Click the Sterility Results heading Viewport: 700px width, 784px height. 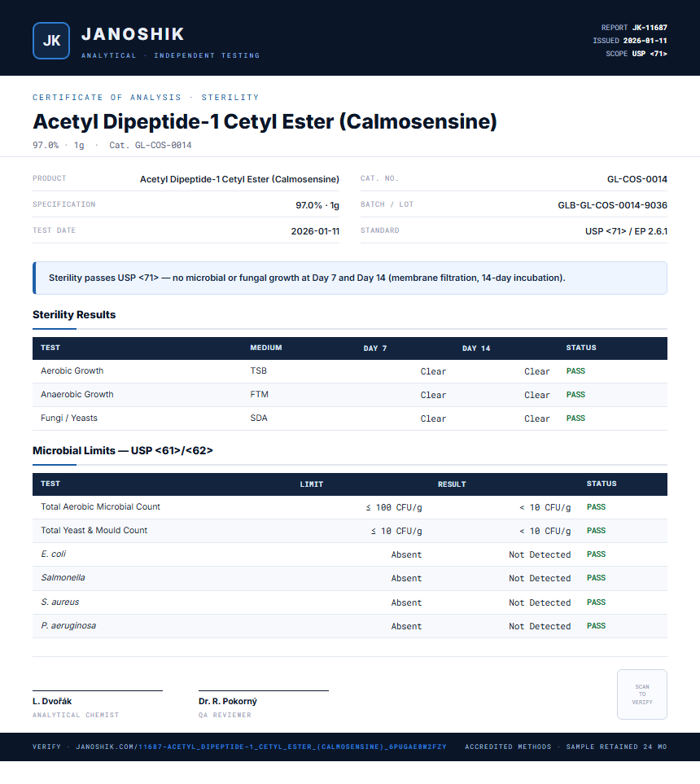click(74, 314)
